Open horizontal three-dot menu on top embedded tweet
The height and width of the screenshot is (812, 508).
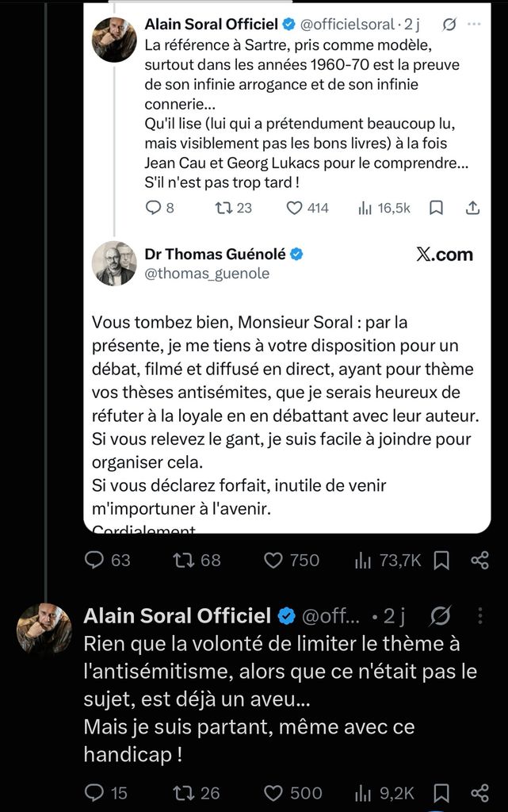point(474,24)
